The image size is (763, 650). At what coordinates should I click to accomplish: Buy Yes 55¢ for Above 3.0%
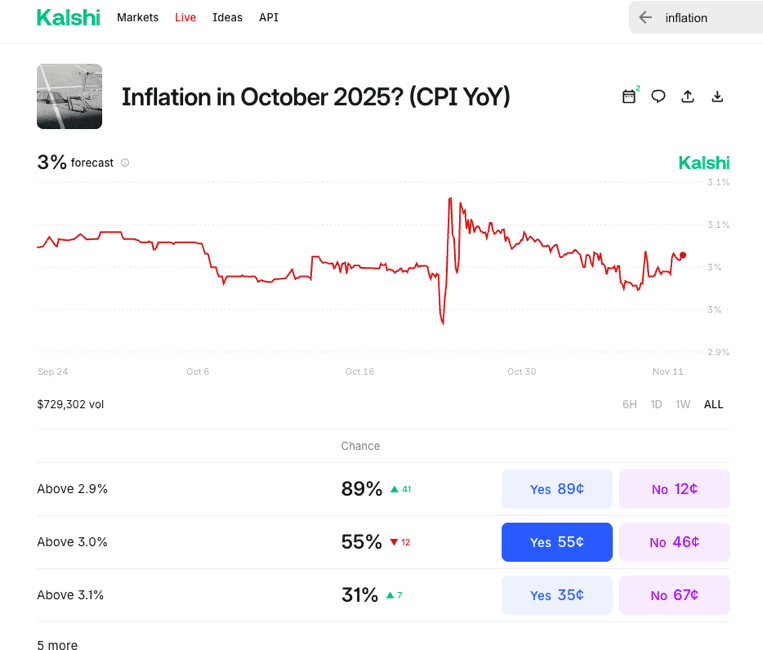556,542
